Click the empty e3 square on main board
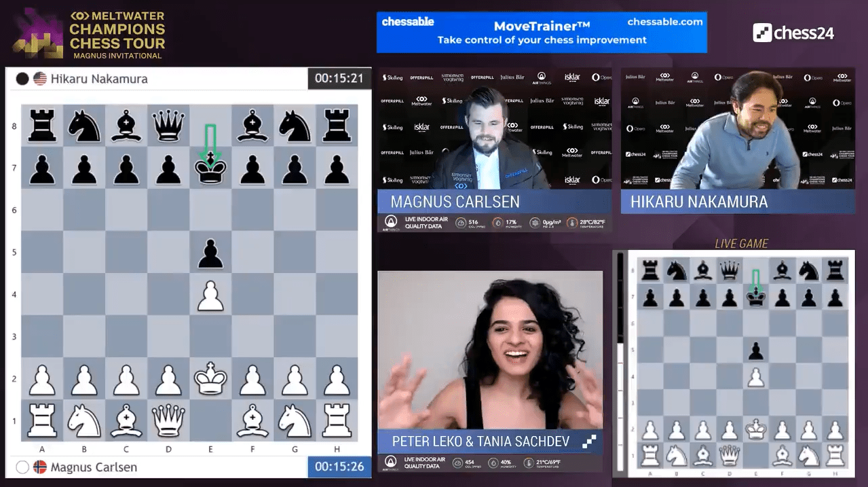The height and width of the screenshot is (487, 868). tap(210, 338)
